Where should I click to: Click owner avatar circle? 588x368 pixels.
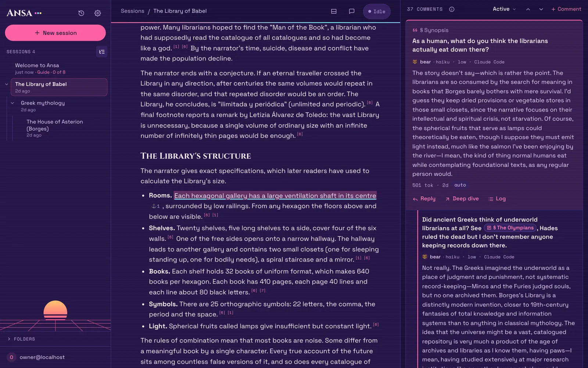click(11, 357)
